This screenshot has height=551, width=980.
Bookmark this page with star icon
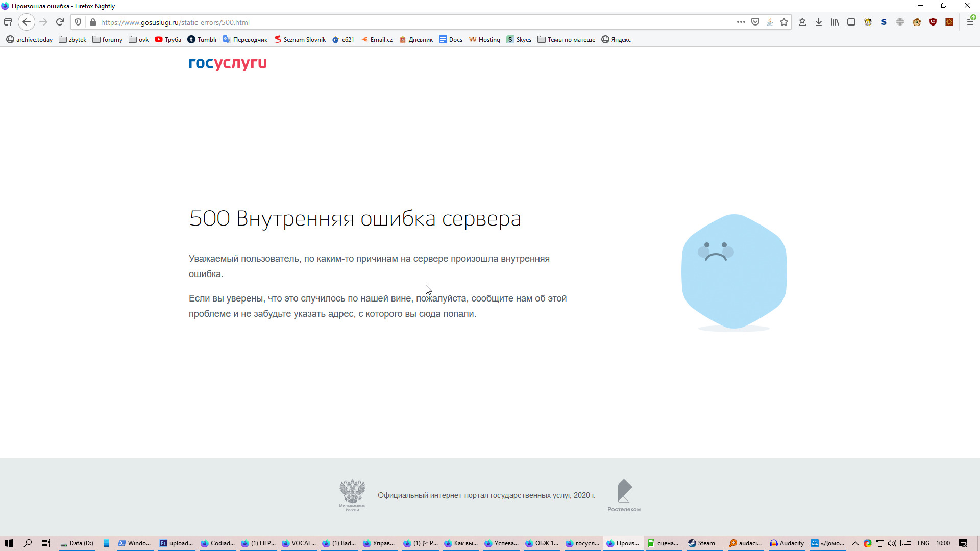pos(784,22)
